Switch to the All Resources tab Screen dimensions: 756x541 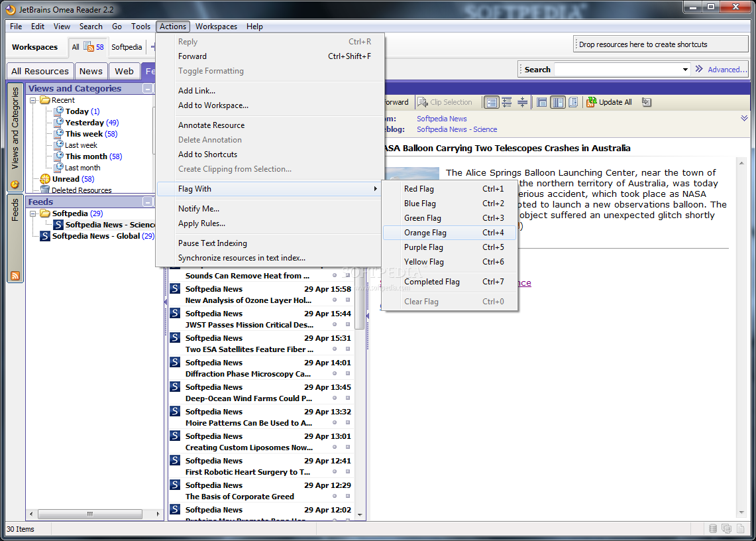[x=40, y=71]
